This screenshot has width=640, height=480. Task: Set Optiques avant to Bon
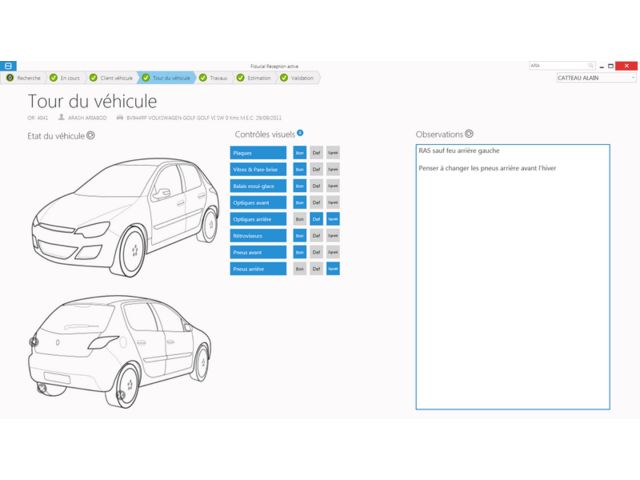tap(300, 202)
